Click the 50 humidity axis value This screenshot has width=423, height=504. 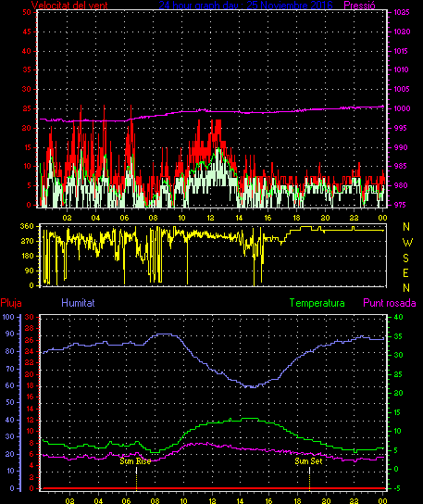coord(10,402)
